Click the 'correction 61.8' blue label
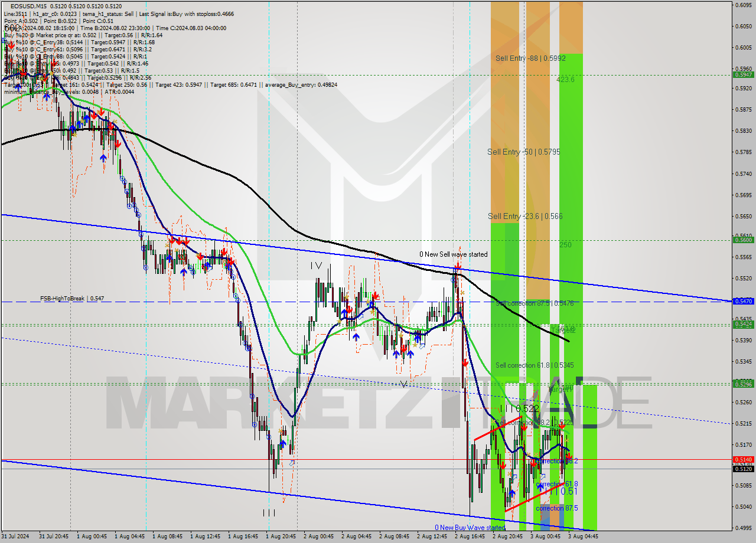The image size is (756, 543). click(x=556, y=484)
